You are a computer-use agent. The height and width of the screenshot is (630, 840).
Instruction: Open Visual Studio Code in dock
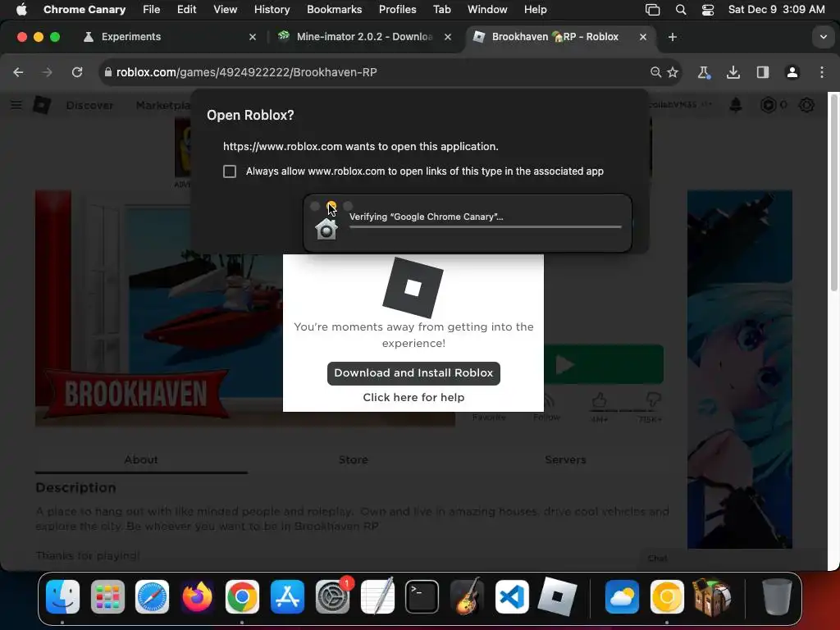[512, 596]
